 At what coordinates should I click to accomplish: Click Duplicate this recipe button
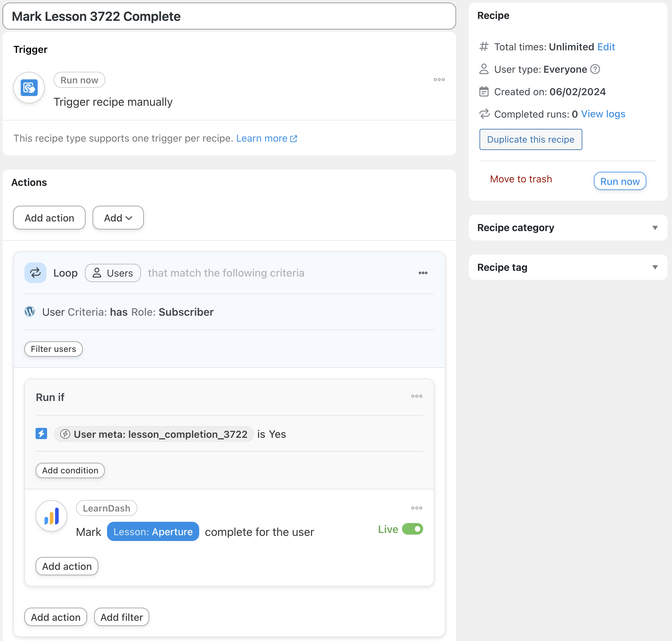click(x=530, y=139)
